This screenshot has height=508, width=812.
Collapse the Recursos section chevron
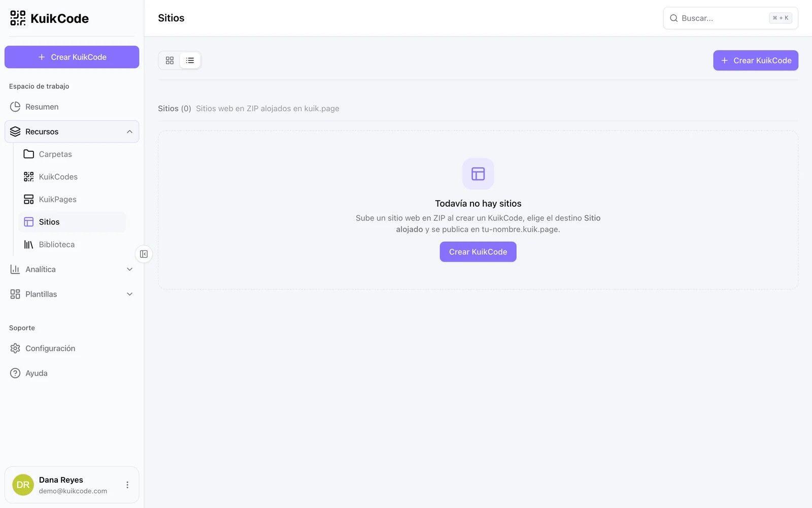coord(129,132)
